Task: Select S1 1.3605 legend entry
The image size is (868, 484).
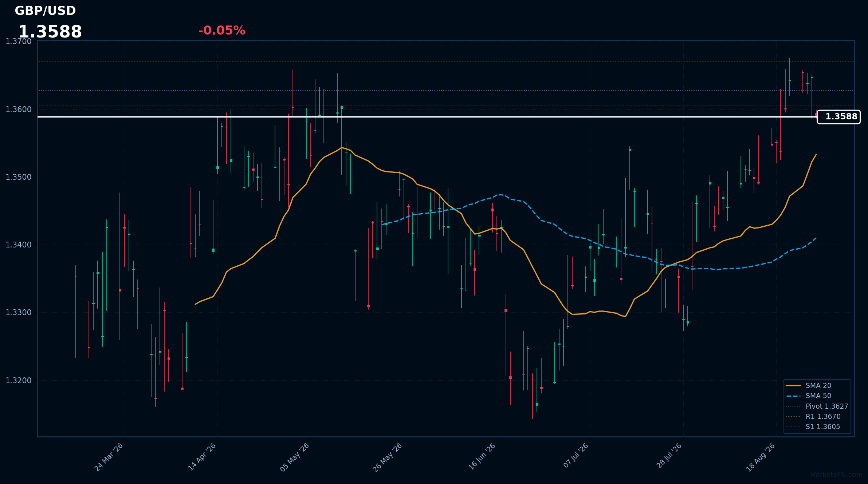Action: [x=813, y=427]
